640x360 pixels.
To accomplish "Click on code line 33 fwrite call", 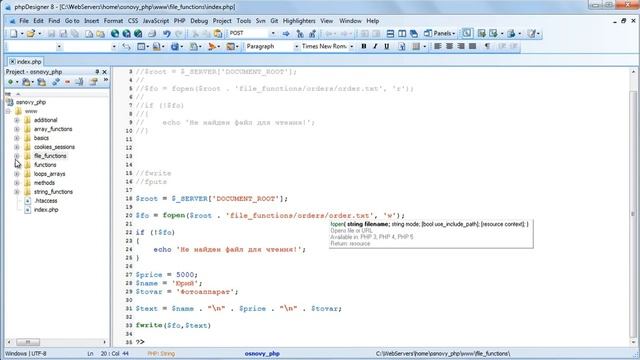I will tap(173, 325).
